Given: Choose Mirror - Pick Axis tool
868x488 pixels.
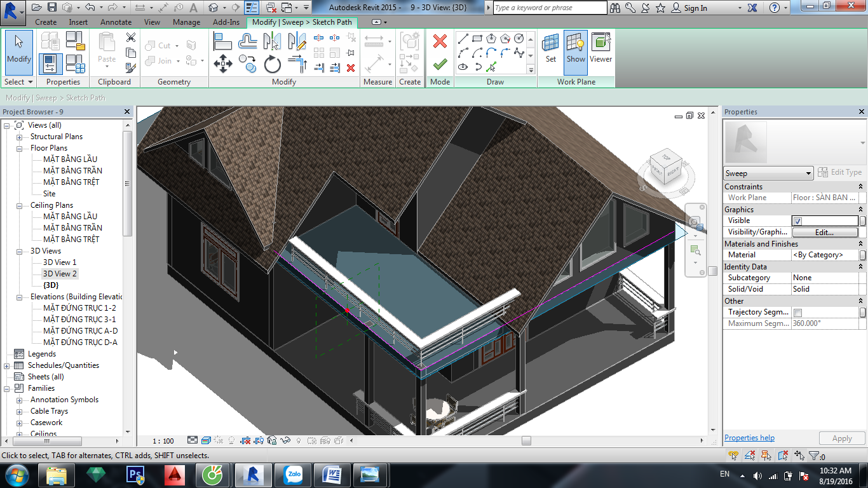Looking at the screenshot, I should [272, 42].
